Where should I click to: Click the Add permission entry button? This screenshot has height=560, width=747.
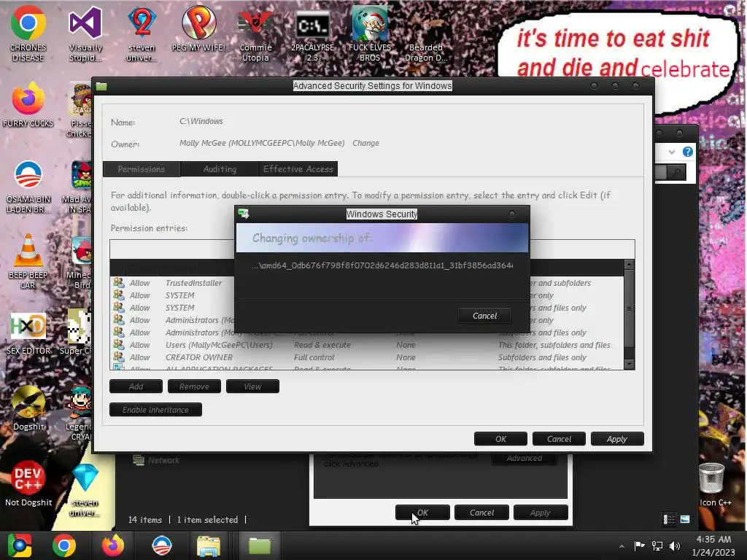(x=136, y=386)
